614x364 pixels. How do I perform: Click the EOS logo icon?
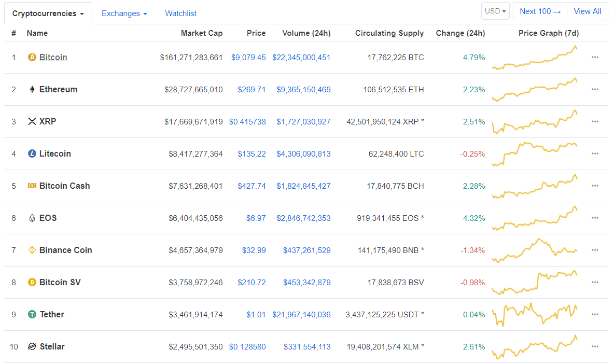(x=32, y=218)
